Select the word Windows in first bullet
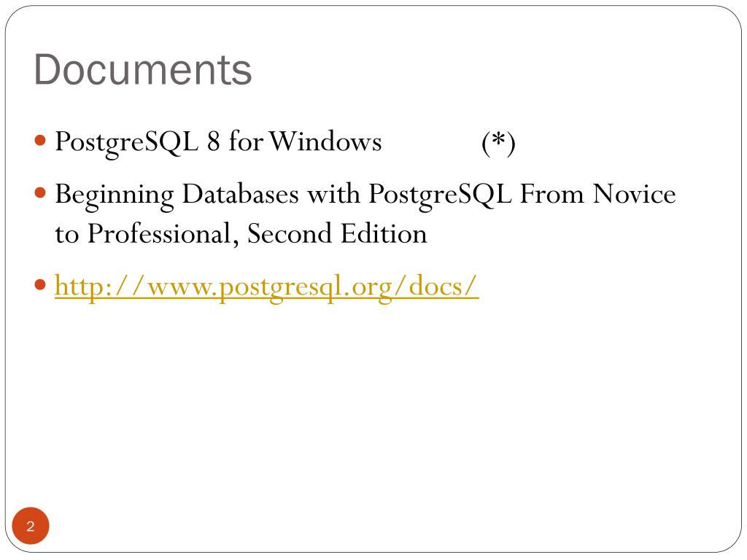747x560 pixels. click(326, 141)
